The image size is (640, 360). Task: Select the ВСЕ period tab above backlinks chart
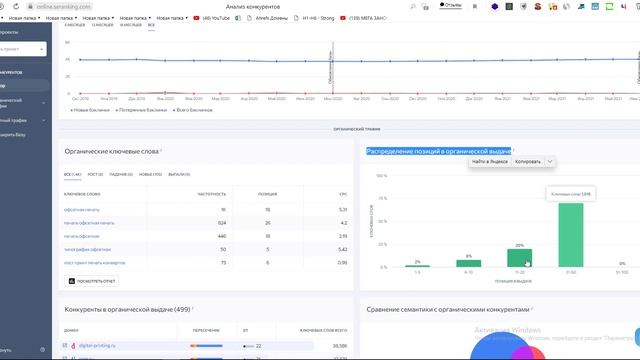[x=151, y=25]
